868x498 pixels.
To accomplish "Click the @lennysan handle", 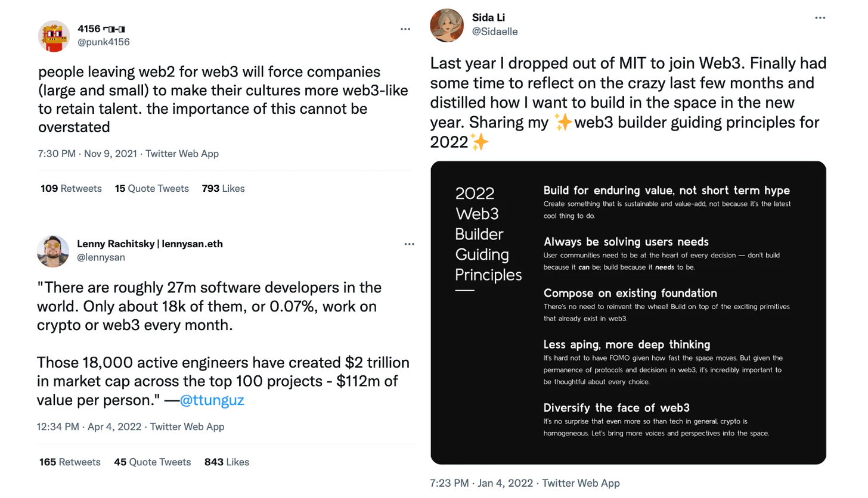I will 101,257.
